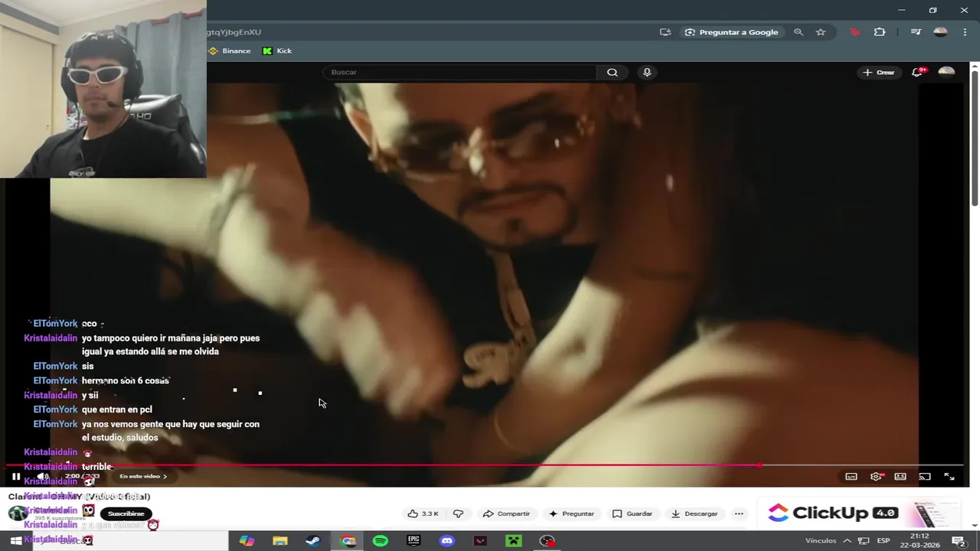Switch ESP input language indicator
Image resolution: width=980 pixels, height=551 pixels.
click(x=883, y=540)
